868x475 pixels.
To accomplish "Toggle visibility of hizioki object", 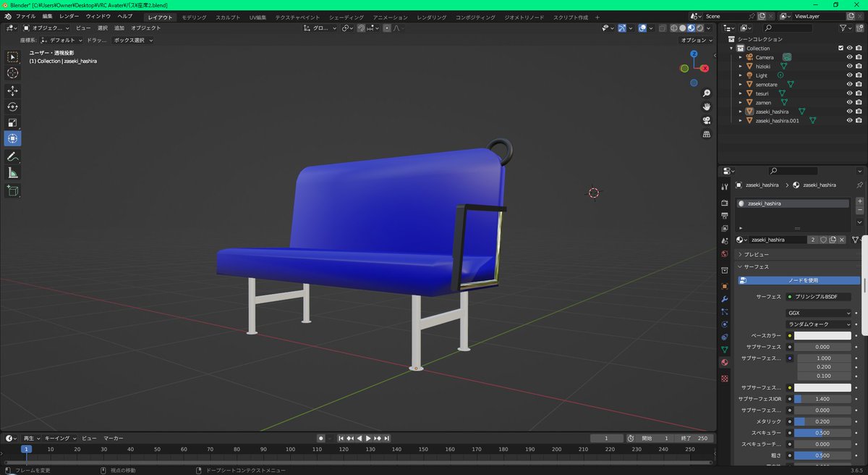I will (849, 66).
